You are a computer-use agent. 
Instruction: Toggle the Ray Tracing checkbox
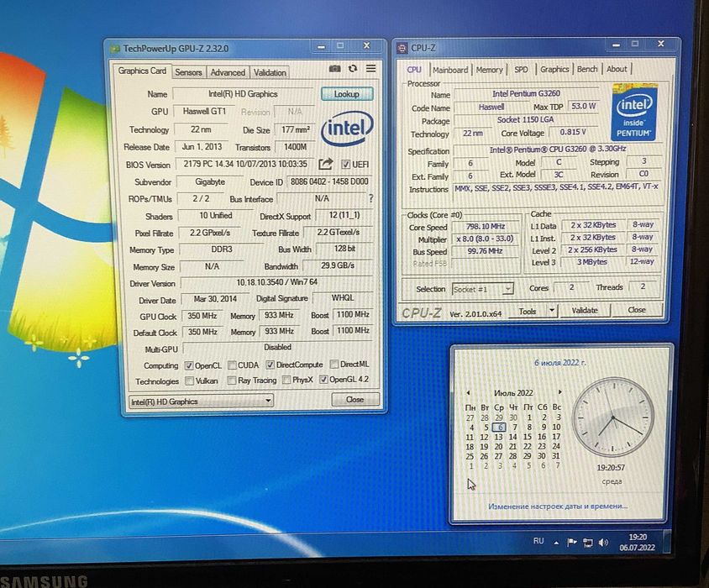[x=232, y=381]
